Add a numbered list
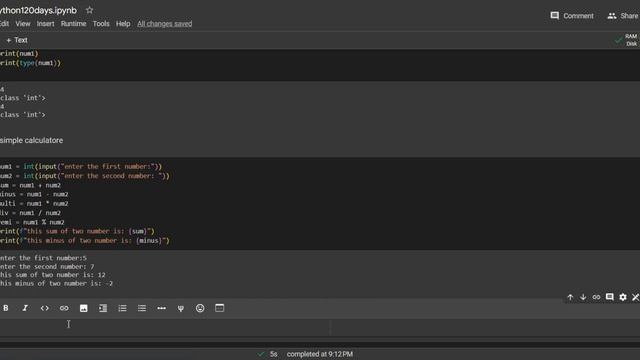The height and width of the screenshot is (360, 640). 122,308
